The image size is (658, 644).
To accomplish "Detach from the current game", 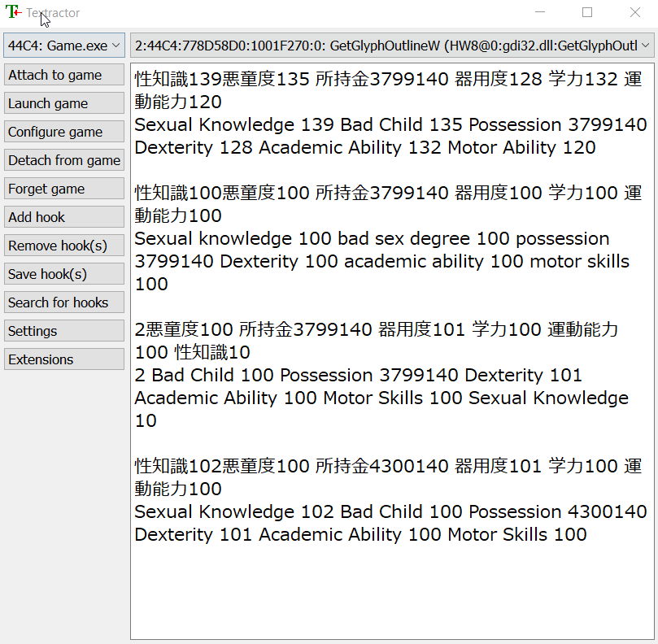I will pos(63,160).
